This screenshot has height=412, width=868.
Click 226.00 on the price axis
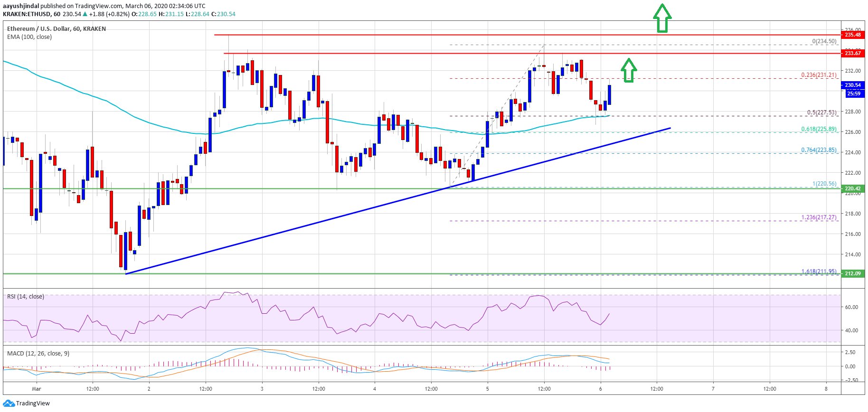tap(853, 132)
